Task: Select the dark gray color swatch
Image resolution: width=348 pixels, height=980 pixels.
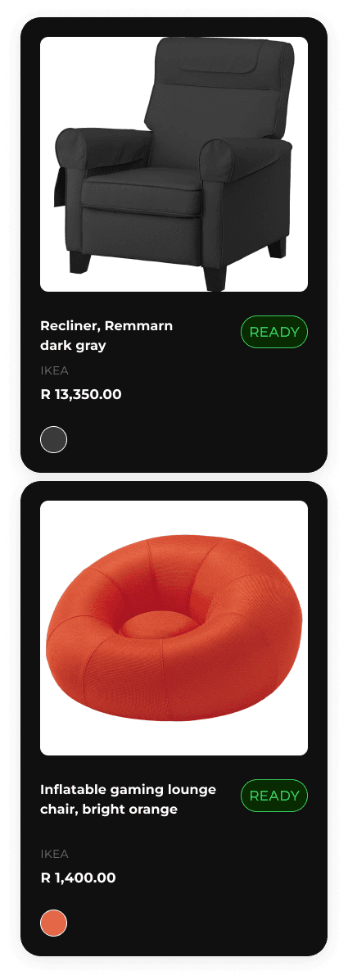Action: click(54, 439)
